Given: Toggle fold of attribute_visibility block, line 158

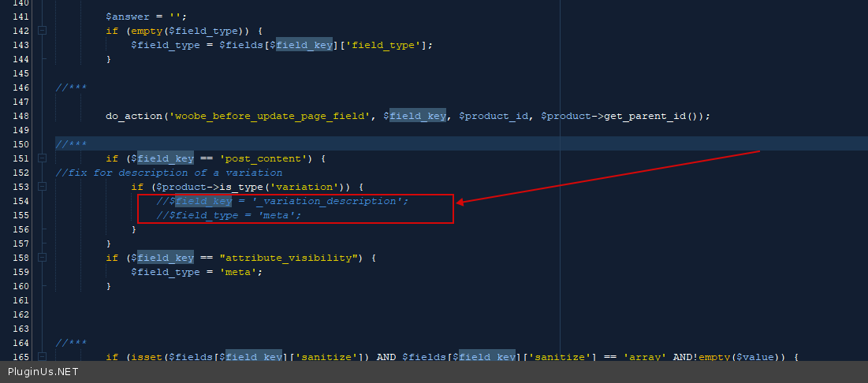Looking at the screenshot, I should coord(42,258).
